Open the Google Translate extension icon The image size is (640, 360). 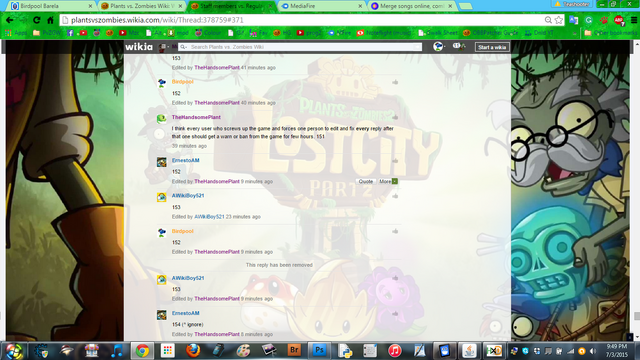coord(573,20)
